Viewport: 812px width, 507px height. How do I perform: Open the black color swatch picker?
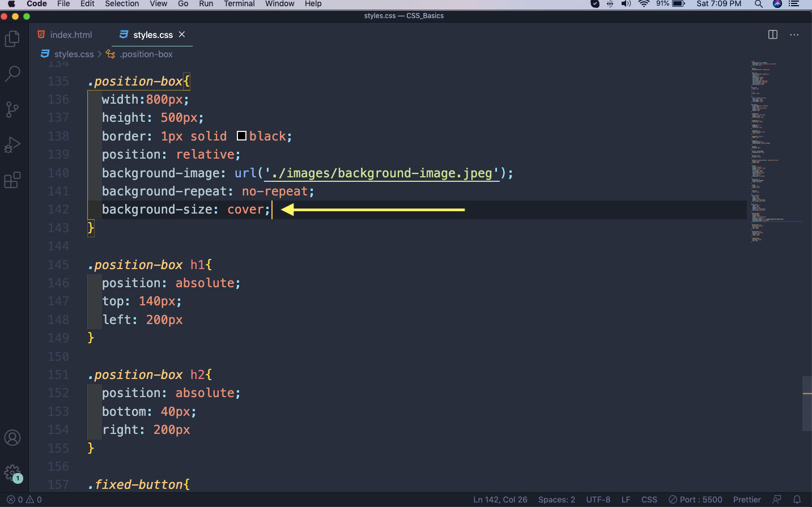pyautogui.click(x=241, y=136)
